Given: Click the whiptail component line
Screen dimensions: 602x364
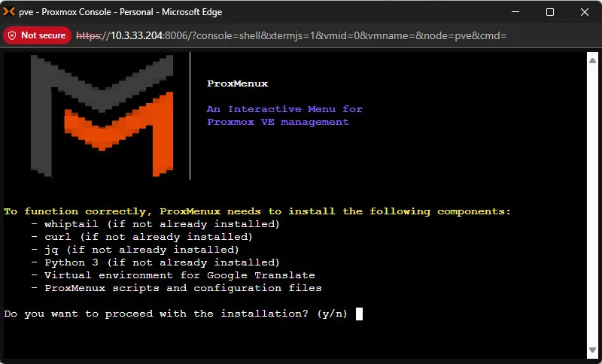Looking at the screenshot, I should tap(162, 224).
